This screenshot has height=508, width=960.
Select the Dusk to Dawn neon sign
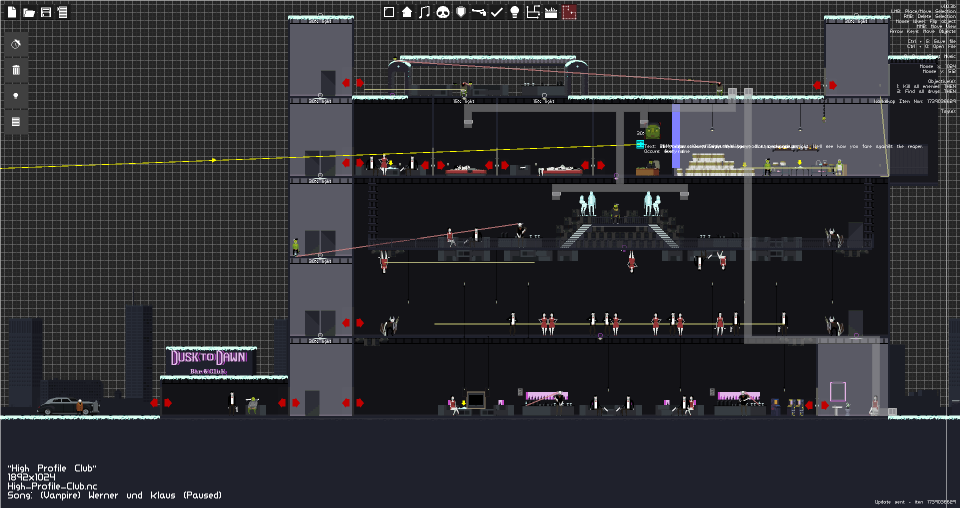(209, 361)
